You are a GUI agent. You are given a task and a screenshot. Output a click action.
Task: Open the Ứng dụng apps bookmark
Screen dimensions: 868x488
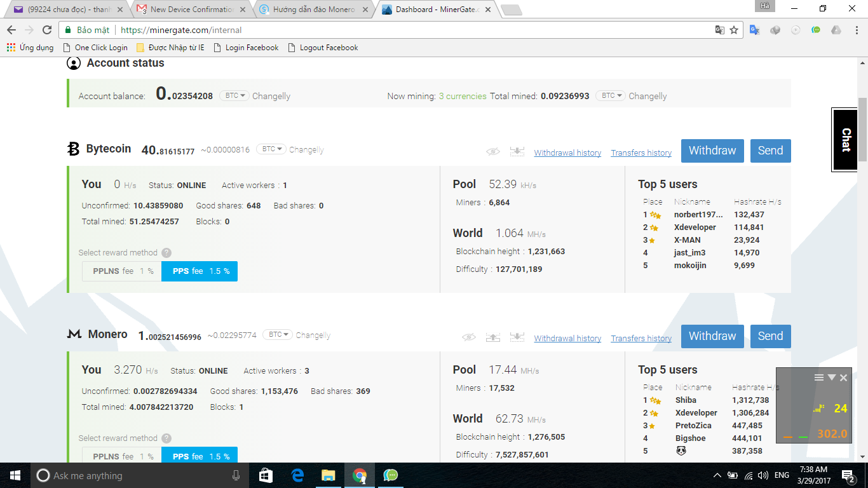point(30,48)
